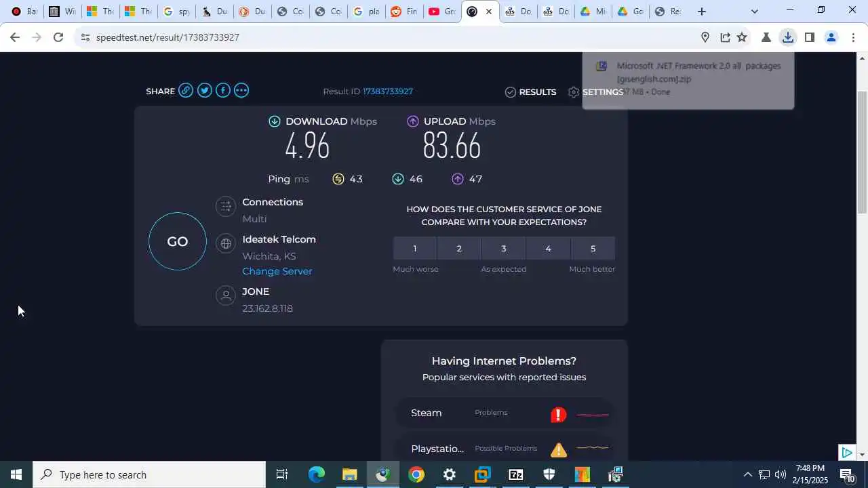Show hidden system tray icons
This screenshot has width=868, height=488.
click(x=747, y=474)
